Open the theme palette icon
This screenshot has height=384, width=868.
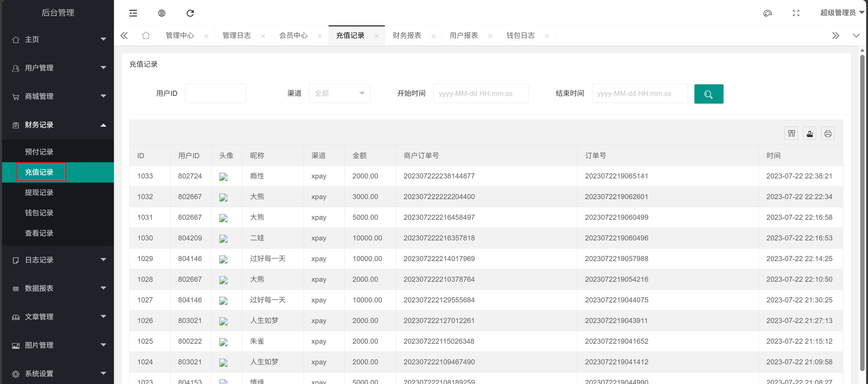coord(768,13)
